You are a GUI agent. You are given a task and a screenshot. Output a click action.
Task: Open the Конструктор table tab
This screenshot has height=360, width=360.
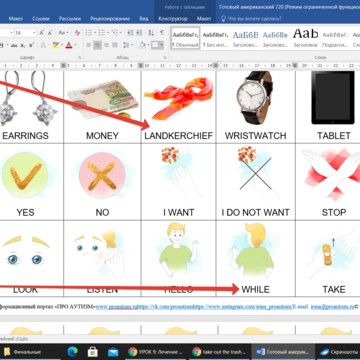tap(173, 19)
